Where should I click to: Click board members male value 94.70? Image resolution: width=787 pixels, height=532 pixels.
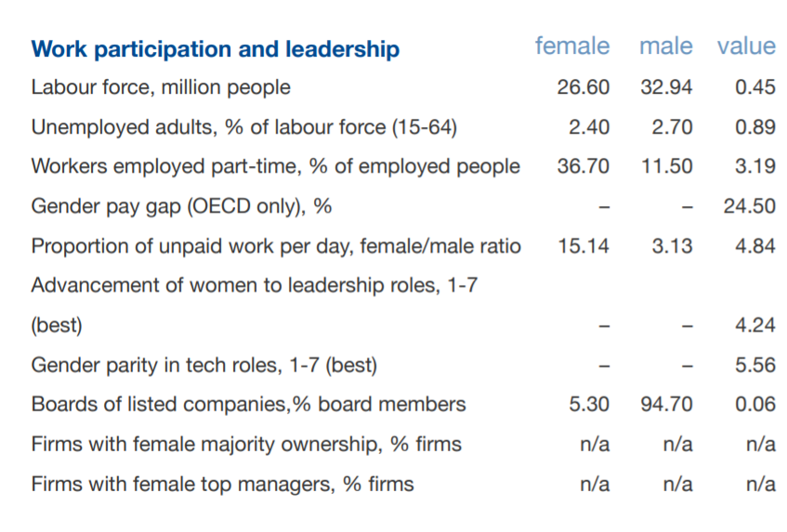point(666,405)
